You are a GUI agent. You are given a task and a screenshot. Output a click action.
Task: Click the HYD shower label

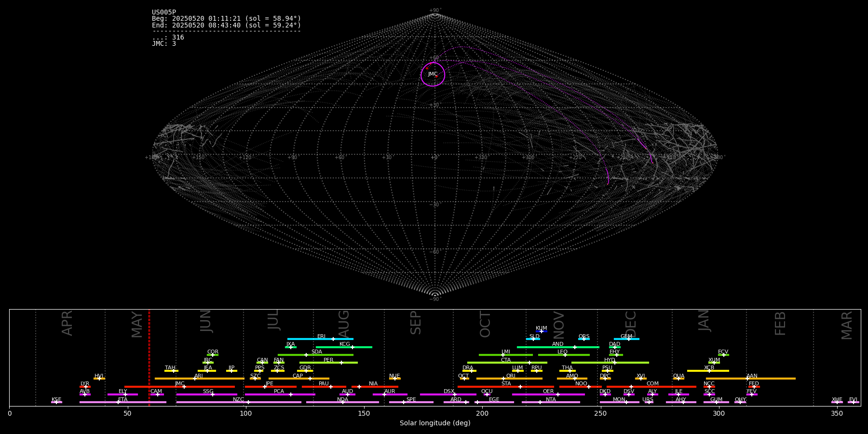(610, 360)
